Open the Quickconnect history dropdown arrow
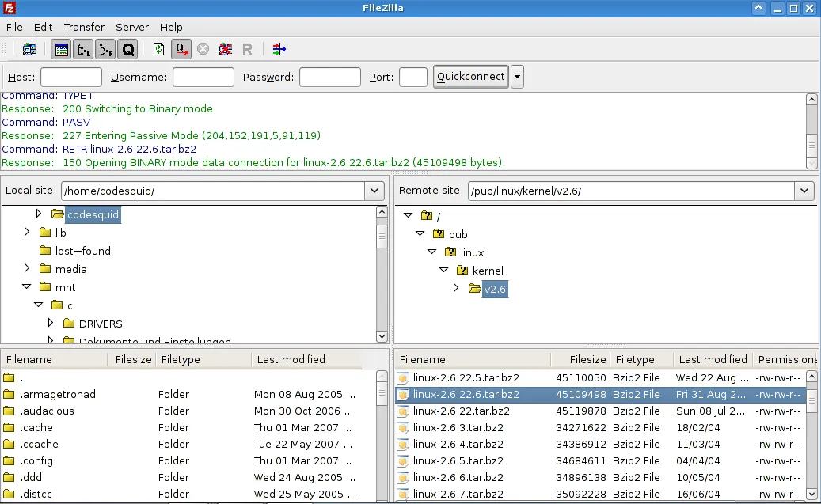Screen dimensions: 821x504 point(517,77)
